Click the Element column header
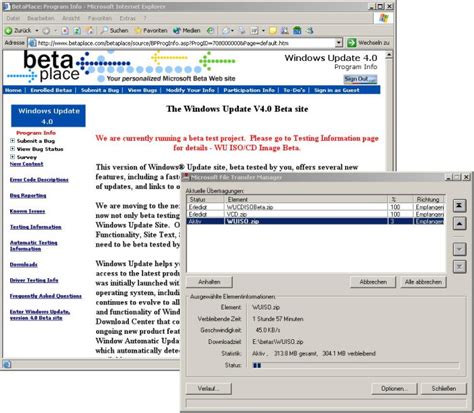 pyautogui.click(x=306, y=199)
